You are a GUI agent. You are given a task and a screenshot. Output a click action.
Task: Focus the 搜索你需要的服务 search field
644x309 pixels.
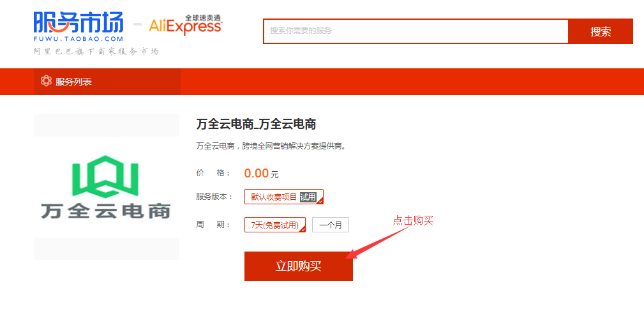pyautogui.click(x=416, y=31)
